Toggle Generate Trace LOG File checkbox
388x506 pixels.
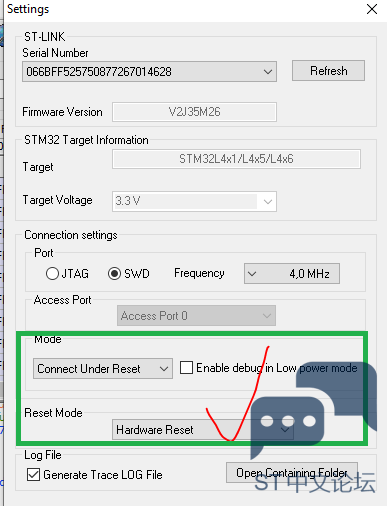click(33, 474)
